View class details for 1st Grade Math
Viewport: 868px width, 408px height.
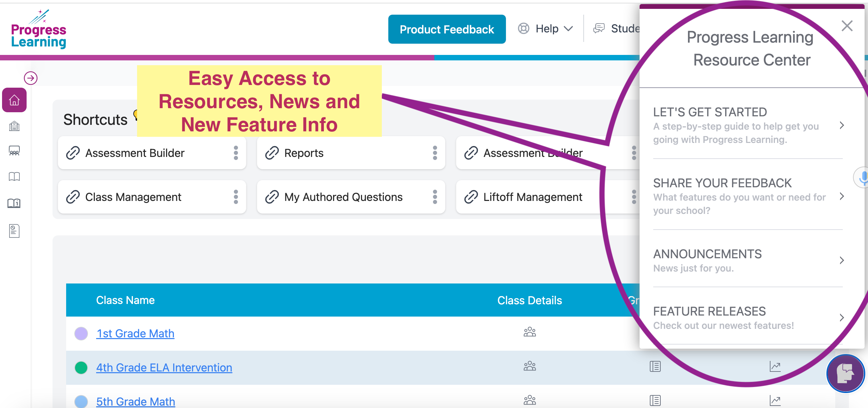click(530, 332)
